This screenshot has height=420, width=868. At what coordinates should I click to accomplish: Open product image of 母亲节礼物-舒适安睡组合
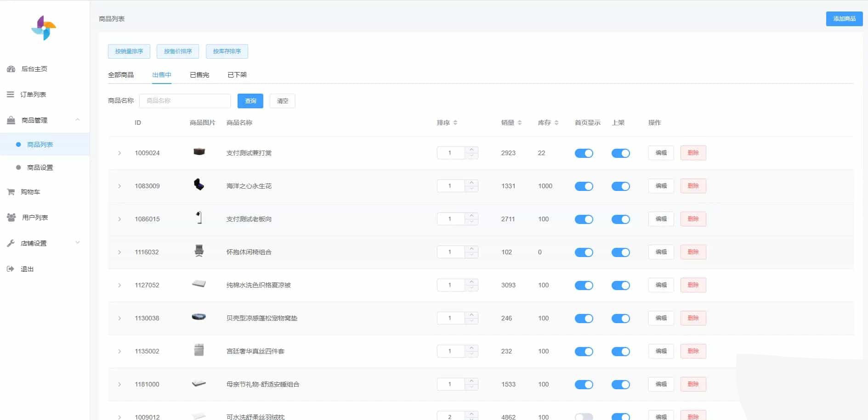coord(199,383)
